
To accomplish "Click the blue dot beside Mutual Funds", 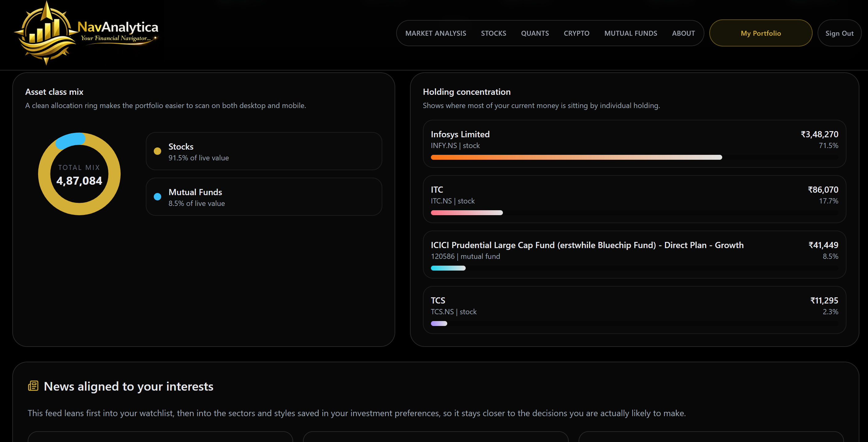I will [x=157, y=197].
